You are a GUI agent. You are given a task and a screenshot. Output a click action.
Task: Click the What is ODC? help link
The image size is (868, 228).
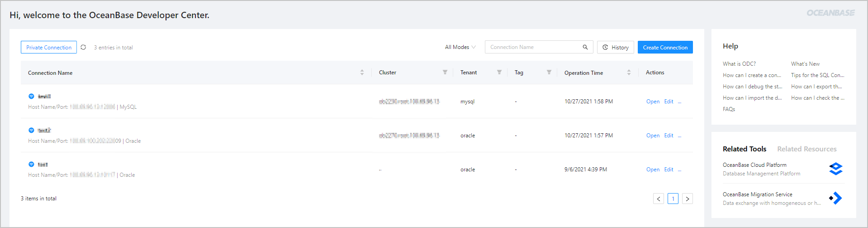(x=739, y=64)
